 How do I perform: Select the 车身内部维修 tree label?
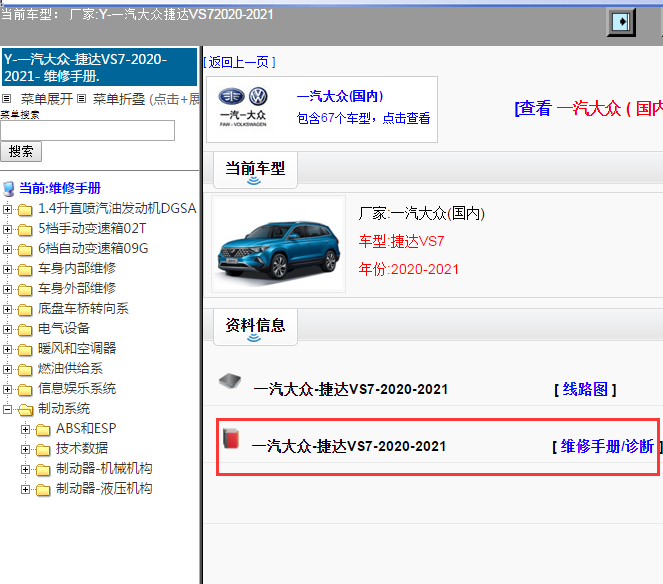pyautogui.click(x=77, y=269)
